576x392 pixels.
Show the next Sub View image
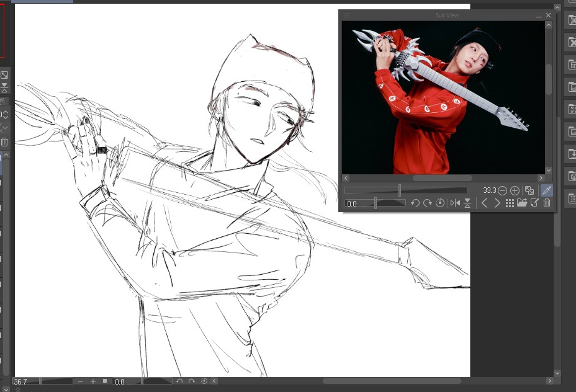point(497,203)
